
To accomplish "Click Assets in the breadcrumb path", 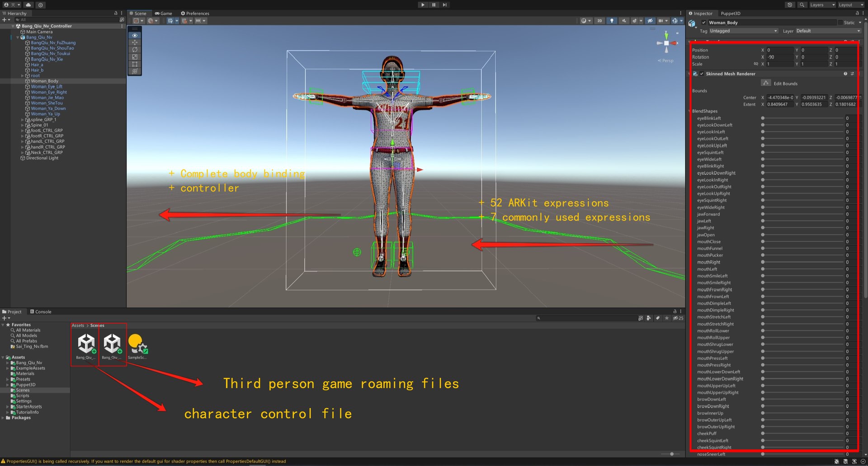I will [x=78, y=325].
